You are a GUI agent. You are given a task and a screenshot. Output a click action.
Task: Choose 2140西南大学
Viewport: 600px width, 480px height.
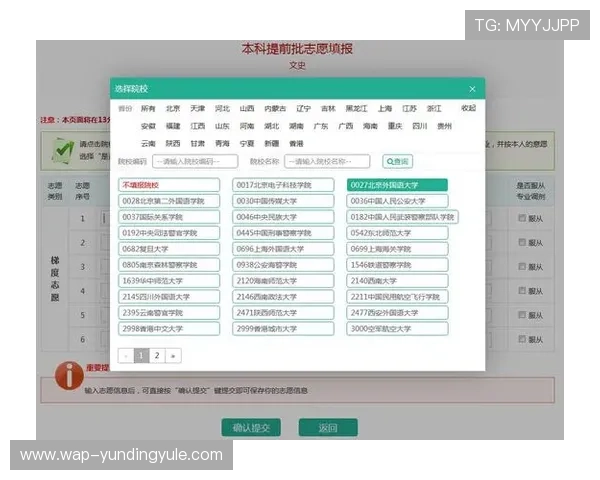(397, 281)
